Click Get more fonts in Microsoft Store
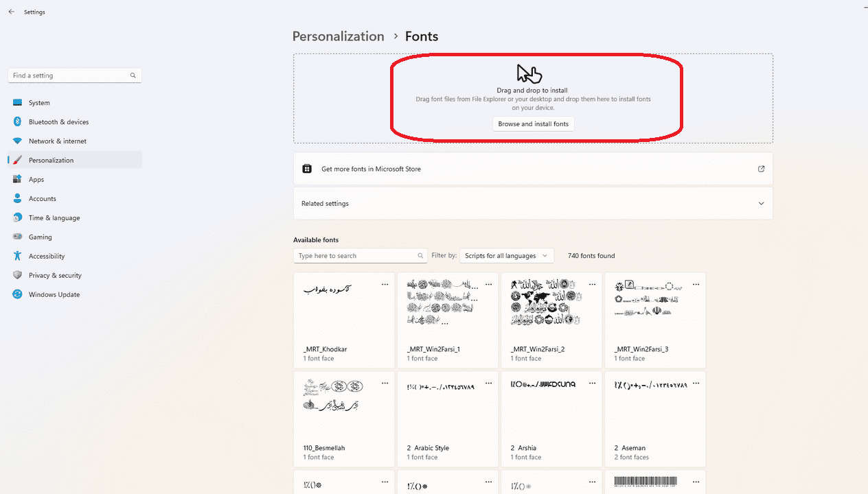The width and height of the screenshot is (868, 494). (371, 169)
